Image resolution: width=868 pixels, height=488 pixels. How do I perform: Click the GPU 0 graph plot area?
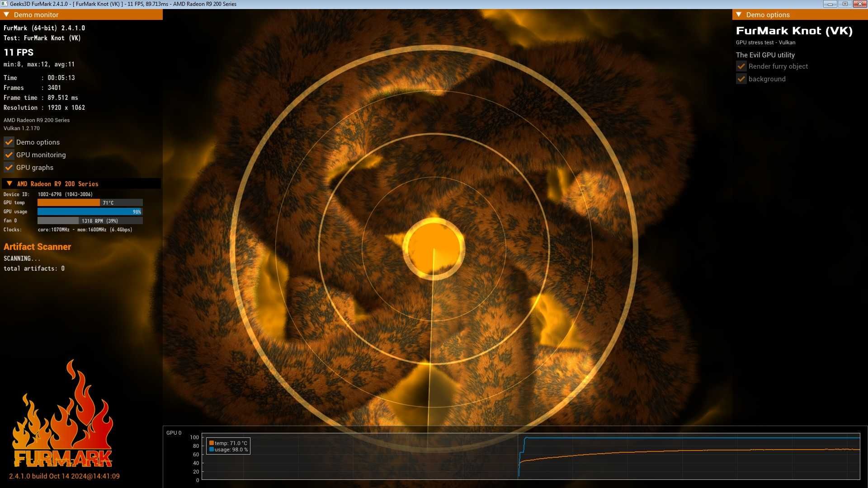531,456
